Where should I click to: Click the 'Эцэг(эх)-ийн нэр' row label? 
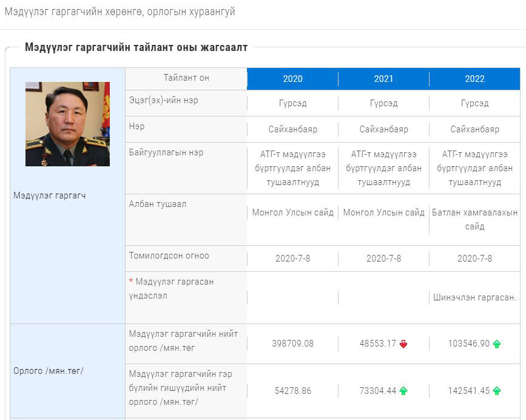[163, 100]
